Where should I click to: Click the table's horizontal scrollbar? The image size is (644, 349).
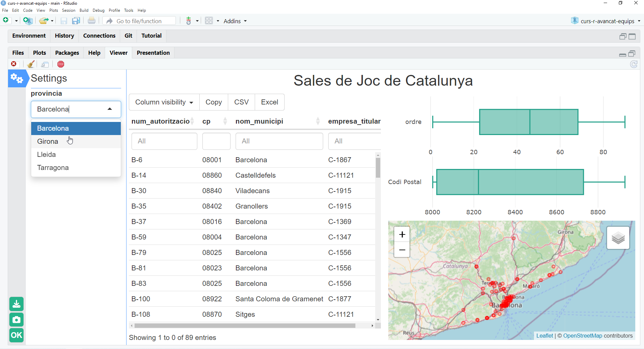pyautogui.click(x=245, y=325)
